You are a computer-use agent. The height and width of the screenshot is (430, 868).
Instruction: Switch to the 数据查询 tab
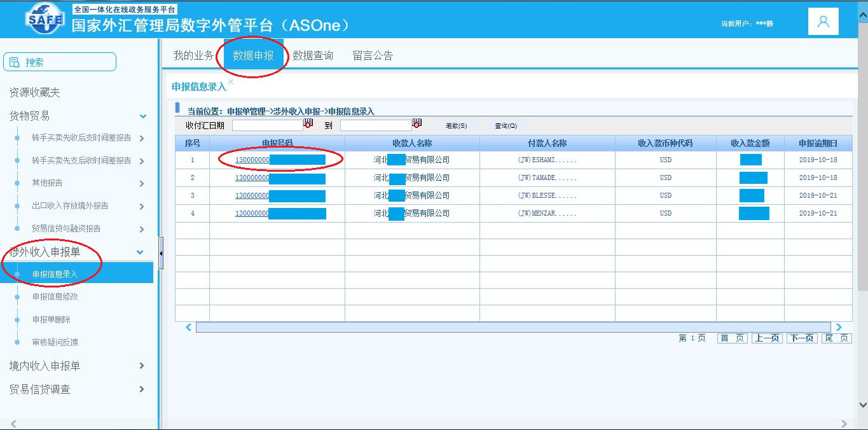312,56
